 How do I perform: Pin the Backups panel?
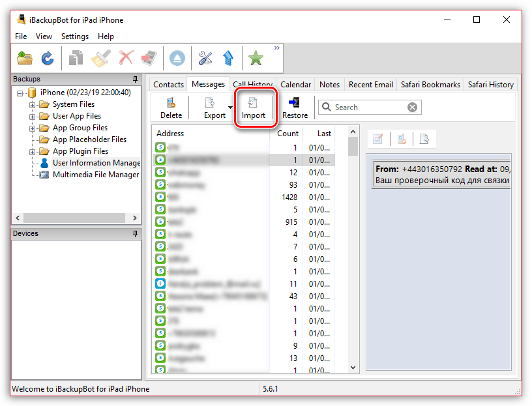[x=135, y=79]
